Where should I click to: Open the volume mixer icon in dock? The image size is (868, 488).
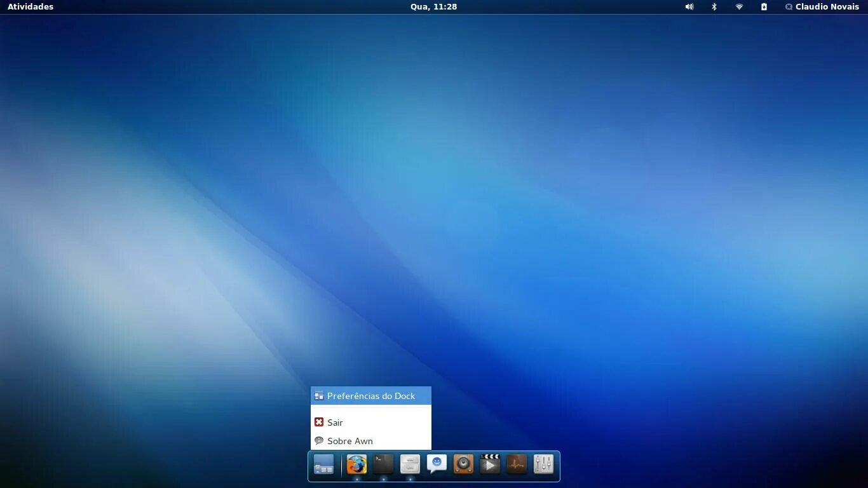(x=543, y=465)
